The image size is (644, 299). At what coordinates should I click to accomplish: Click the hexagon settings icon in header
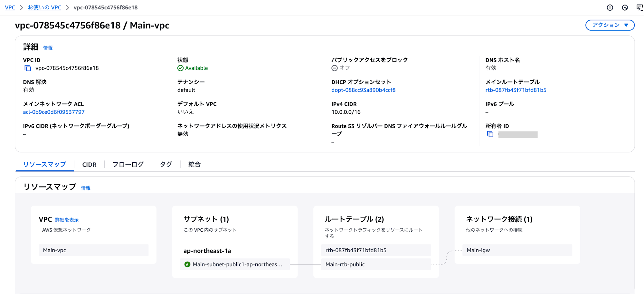click(625, 8)
